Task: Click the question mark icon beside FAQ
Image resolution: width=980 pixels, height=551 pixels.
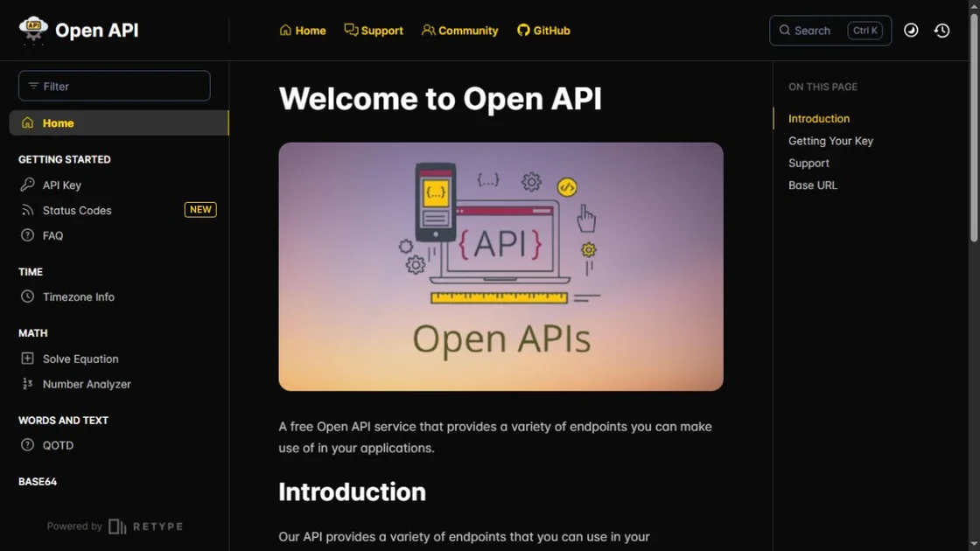Action: 27,235
